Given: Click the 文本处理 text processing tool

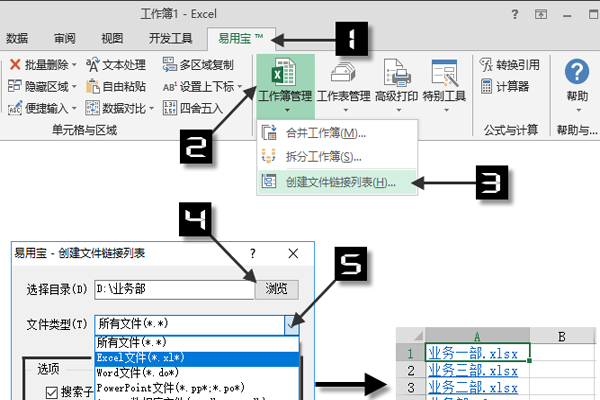Looking at the screenshot, I should [116, 65].
